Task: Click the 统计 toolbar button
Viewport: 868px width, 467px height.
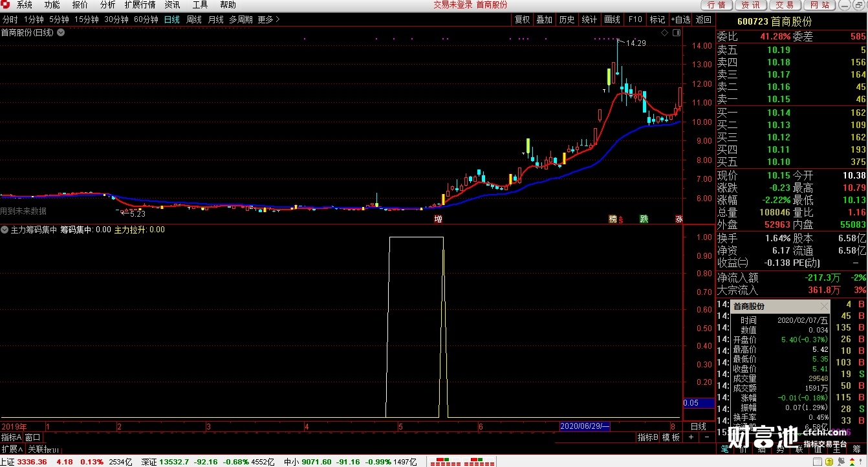Action: (x=590, y=19)
